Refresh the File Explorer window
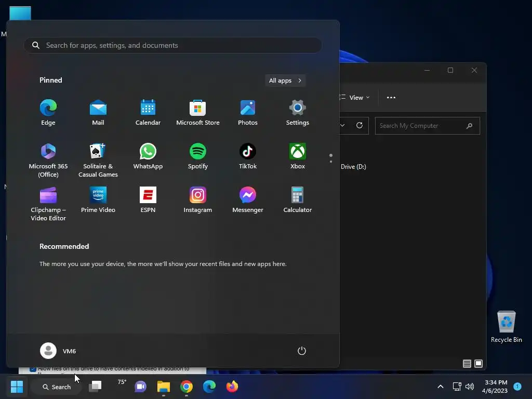The image size is (532, 399). click(360, 126)
